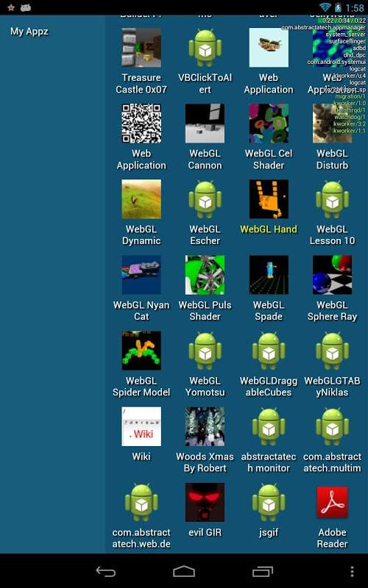Open the WebGL Dynamic app
Image resolution: width=368 pixels, height=588 pixels.
141,199
